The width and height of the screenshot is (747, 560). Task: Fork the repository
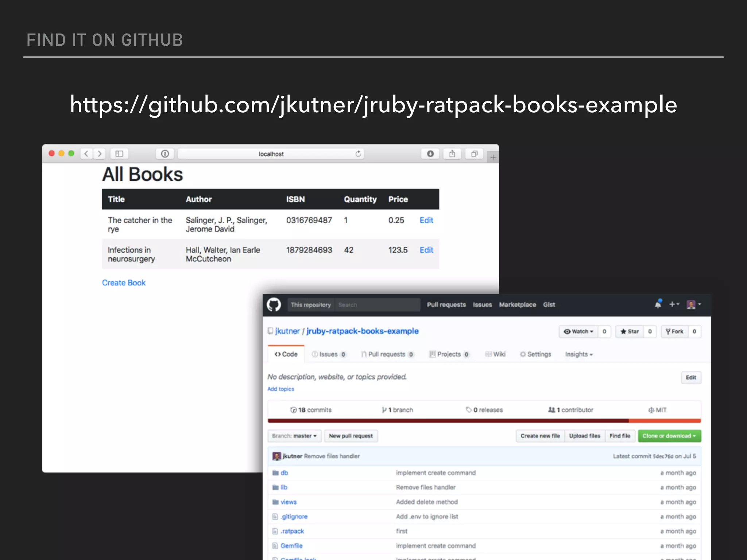click(x=674, y=331)
